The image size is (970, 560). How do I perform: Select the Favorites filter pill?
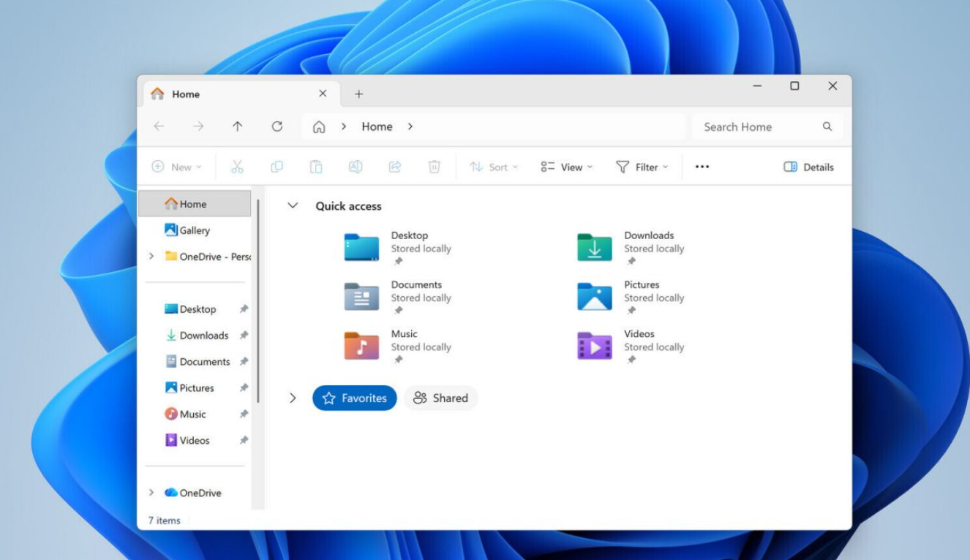coord(355,398)
